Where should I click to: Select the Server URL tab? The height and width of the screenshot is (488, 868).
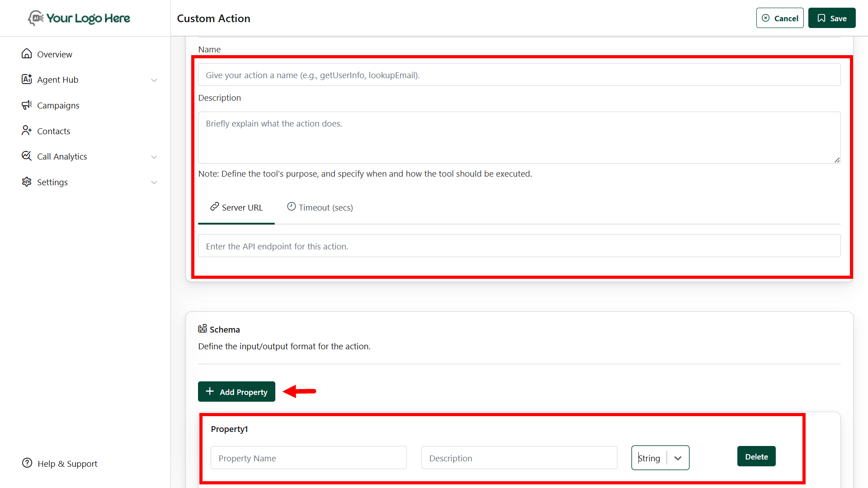coord(236,207)
